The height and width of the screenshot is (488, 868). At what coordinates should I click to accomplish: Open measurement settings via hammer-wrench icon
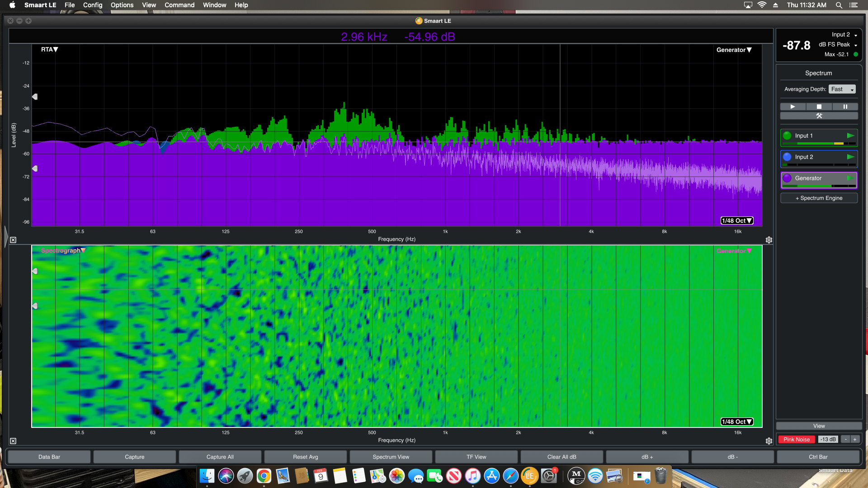819,116
